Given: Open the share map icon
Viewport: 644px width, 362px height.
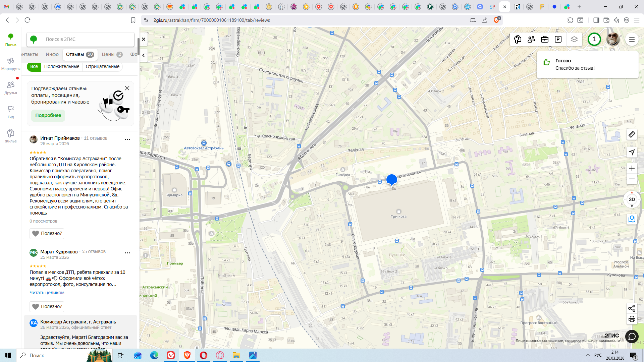Looking at the screenshot, I should (632, 308).
